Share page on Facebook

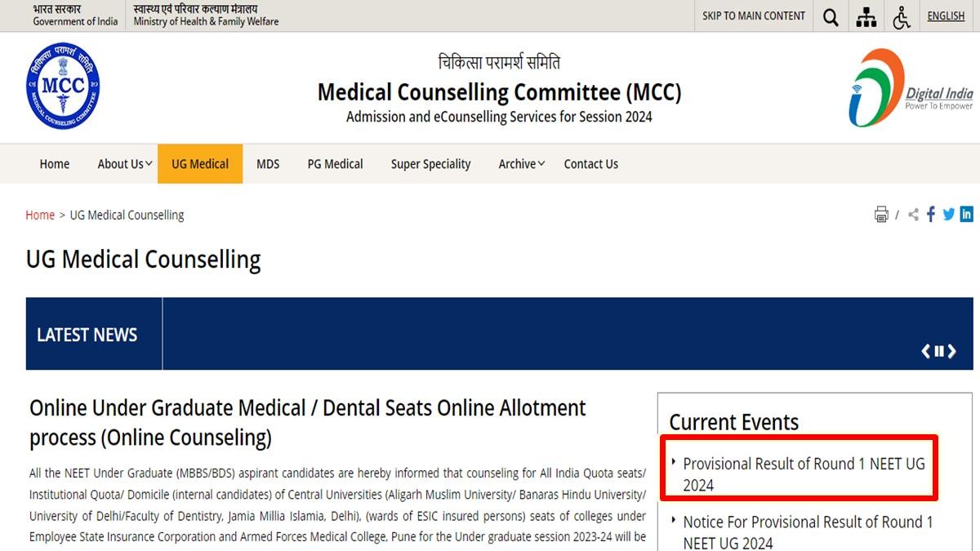tap(931, 215)
